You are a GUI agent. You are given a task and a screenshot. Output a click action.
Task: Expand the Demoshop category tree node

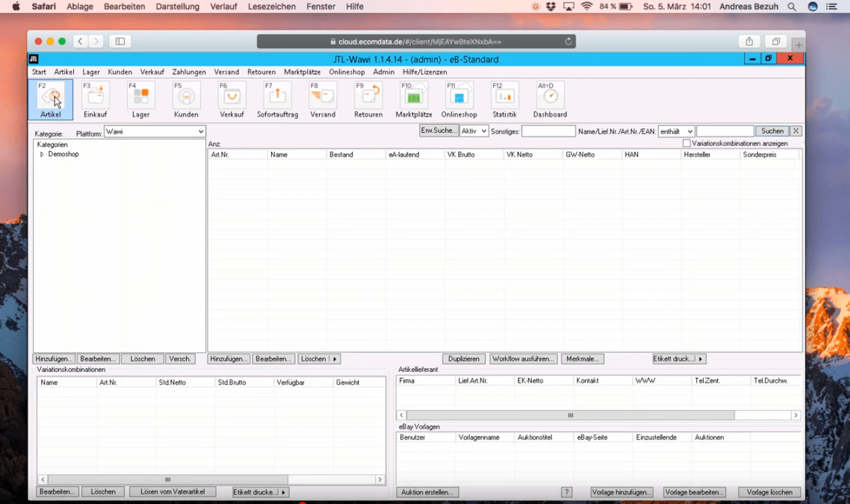(42, 155)
